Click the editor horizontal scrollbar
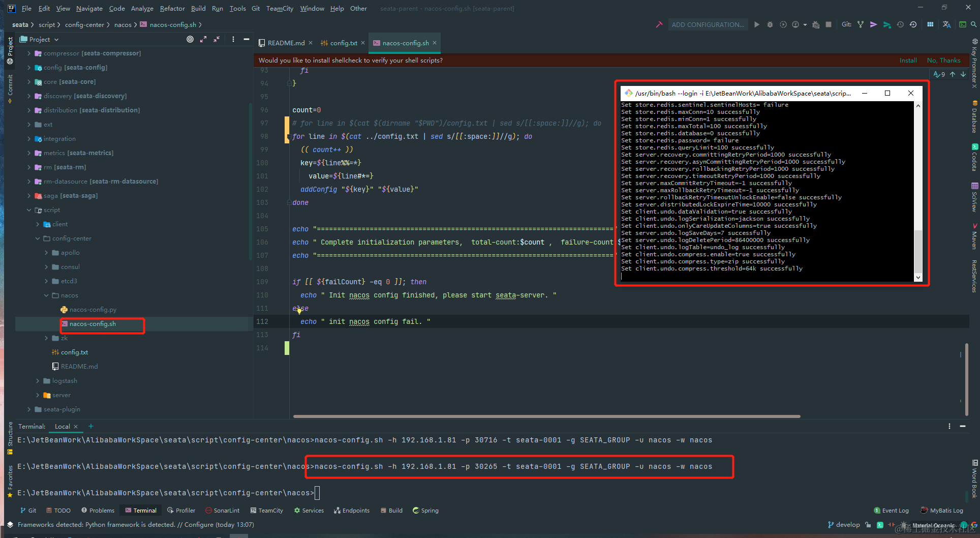Image resolution: width=980 pixels, height=538 pixels. click(546, 416)
